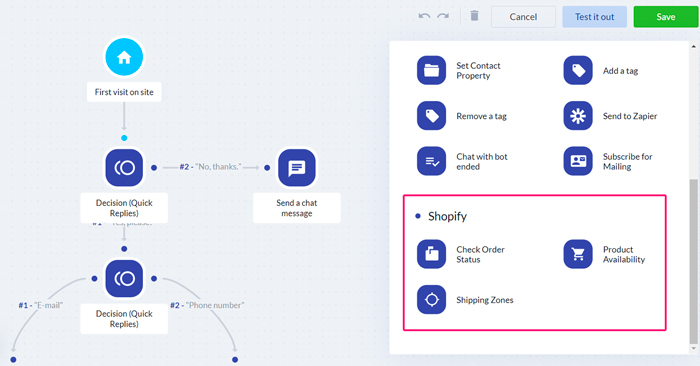Click the Test it out button
This screenshot has width=700, height=366.
coord(594,17)
